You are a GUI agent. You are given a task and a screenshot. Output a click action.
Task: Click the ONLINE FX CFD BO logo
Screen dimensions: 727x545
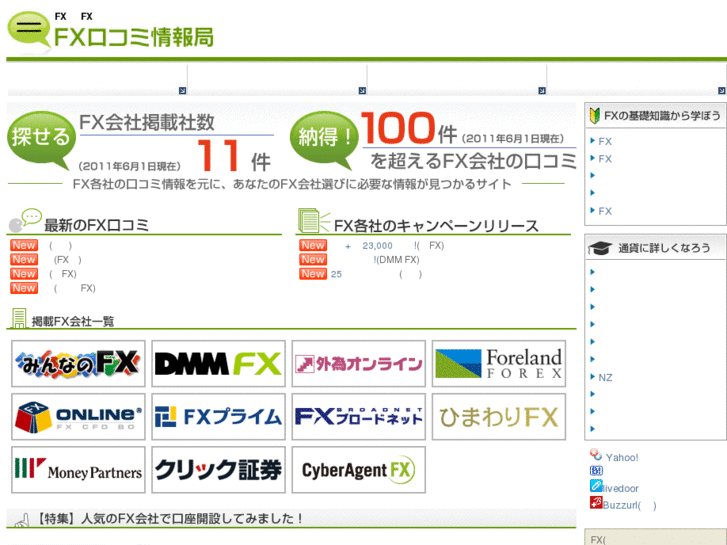coord(78,417)
